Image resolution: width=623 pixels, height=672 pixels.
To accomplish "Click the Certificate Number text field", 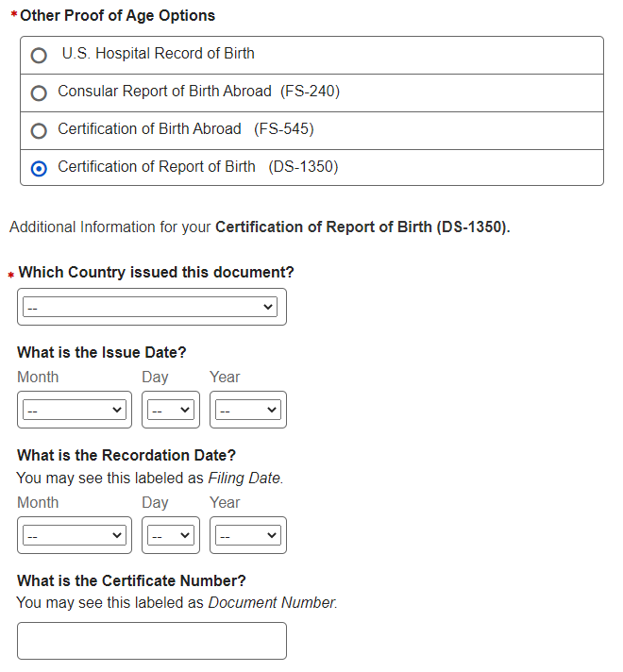I will [151, 641].
